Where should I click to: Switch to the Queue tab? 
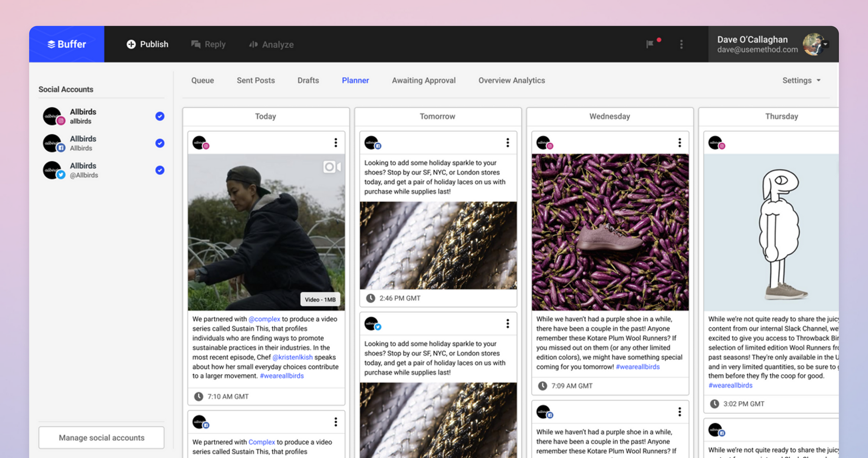pyautogui.click(x=202, y=80)
